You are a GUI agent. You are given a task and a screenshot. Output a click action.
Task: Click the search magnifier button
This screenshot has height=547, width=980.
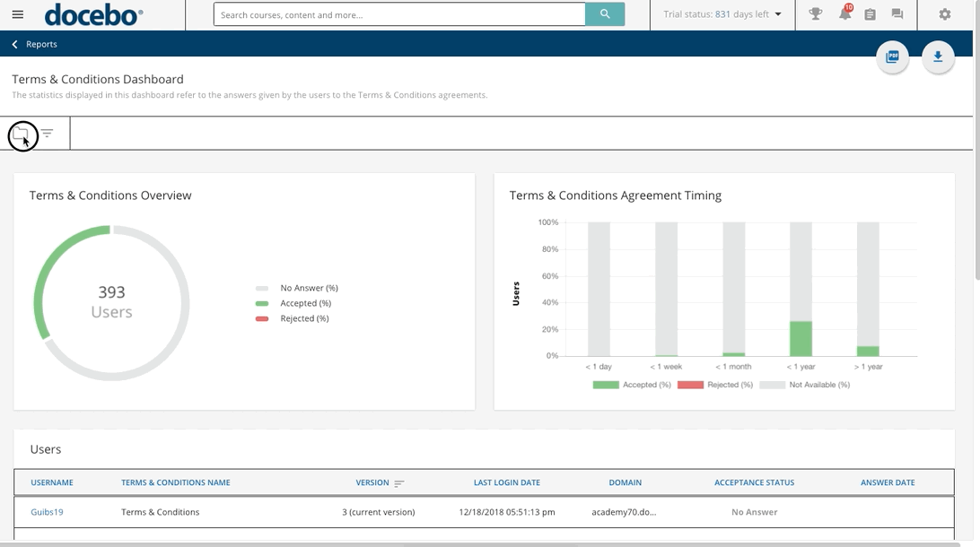pyautogui.click(x=604, y=14)
